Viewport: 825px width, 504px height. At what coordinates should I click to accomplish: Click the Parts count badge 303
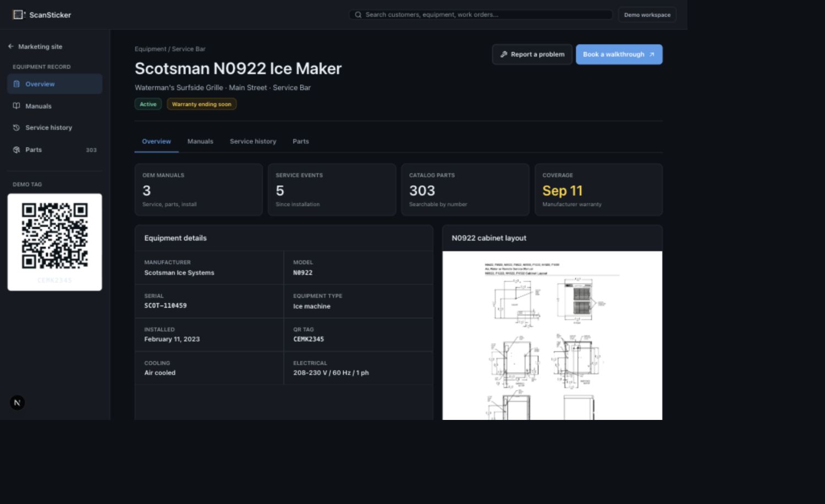tap(91, 150)
